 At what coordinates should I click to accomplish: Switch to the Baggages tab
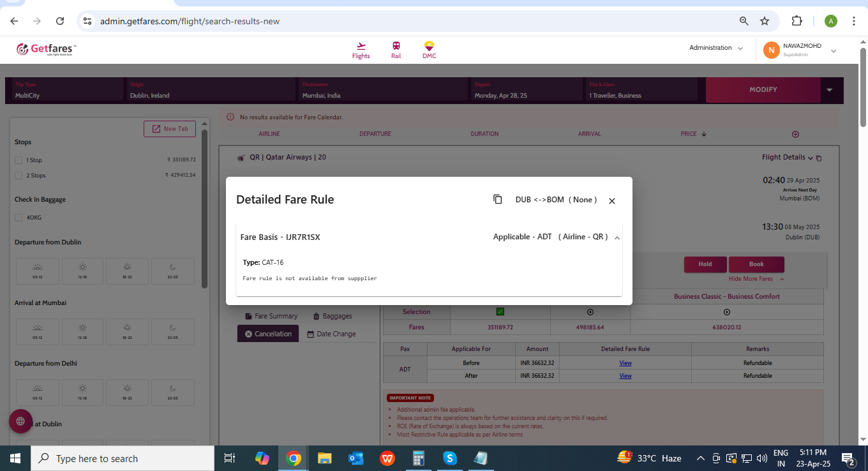pyautogui.click(x=333, y=316)
